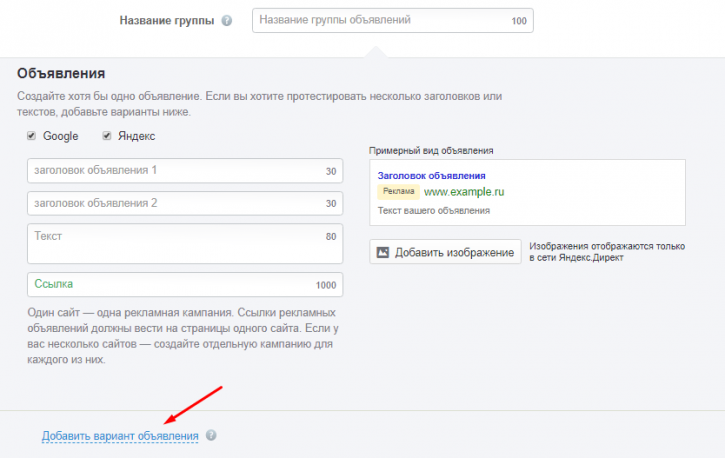Image resolution: width=725 pixels, height=458 pixels.
Task: Focus the заголовок объявления 2 field
Action: (185, 203)
